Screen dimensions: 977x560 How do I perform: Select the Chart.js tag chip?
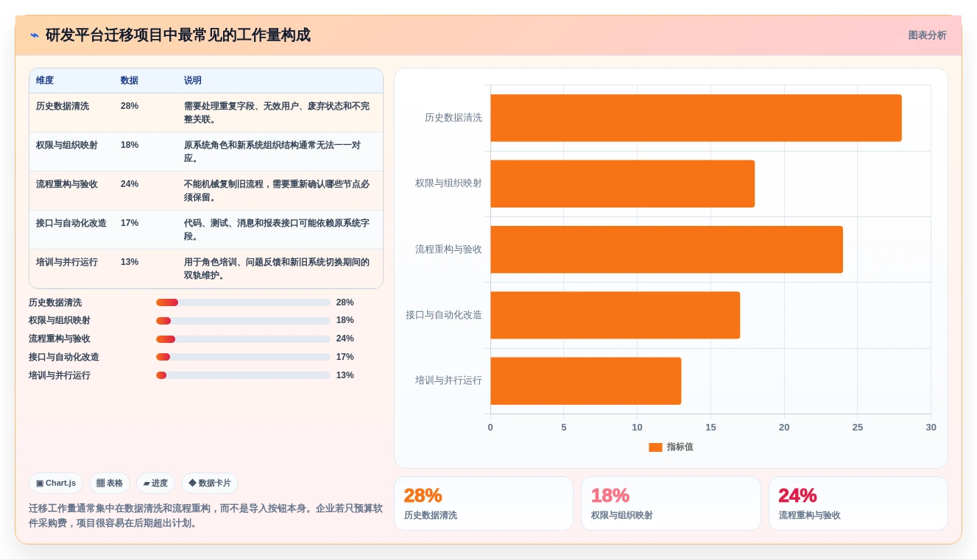(56, 483)
